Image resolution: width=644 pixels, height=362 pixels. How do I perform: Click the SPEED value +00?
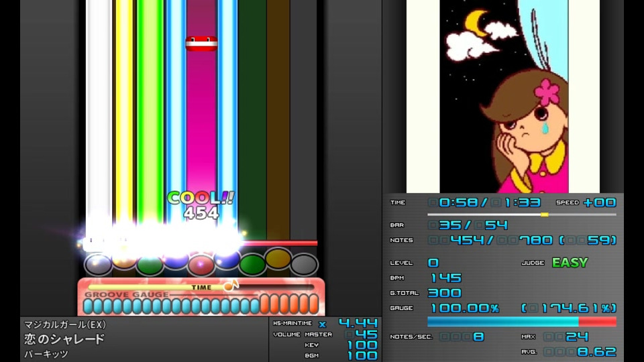pos(600,202)
